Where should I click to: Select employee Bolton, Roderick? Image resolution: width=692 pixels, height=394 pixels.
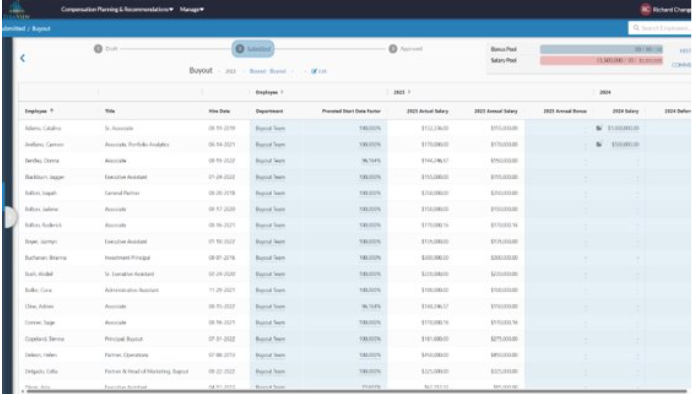pyautogui.click(x=43, y=225)
